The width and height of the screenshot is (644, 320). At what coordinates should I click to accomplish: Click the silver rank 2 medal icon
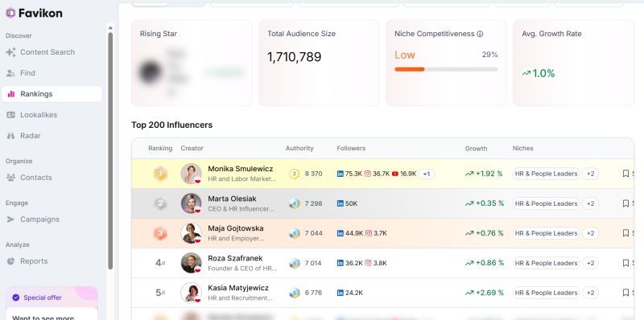[x=160, y=203]
